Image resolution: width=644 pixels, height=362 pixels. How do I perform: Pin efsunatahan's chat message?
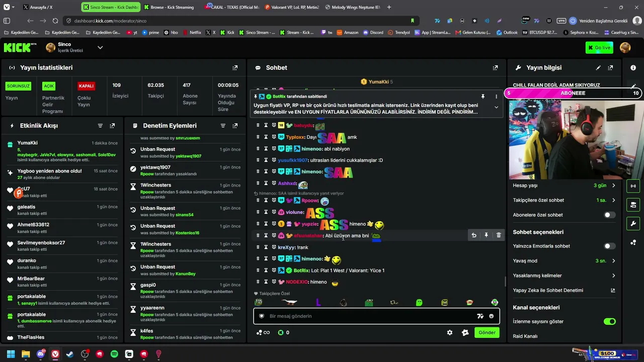click(486, 235)
